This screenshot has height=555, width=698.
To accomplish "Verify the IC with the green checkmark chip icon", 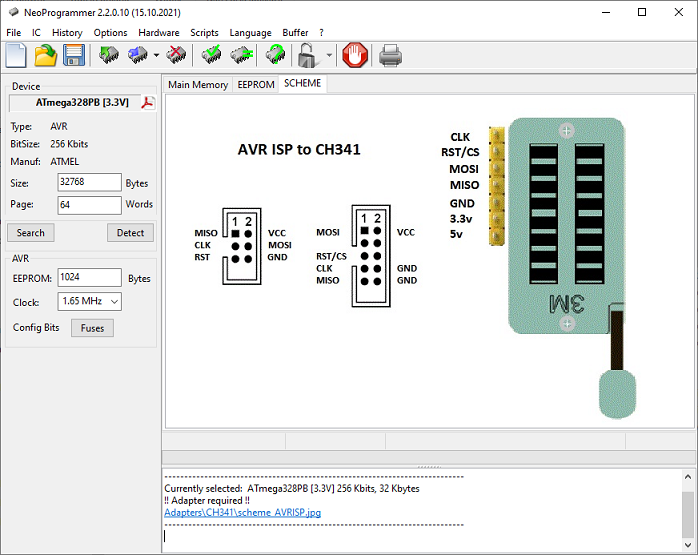I will (211, 56).
